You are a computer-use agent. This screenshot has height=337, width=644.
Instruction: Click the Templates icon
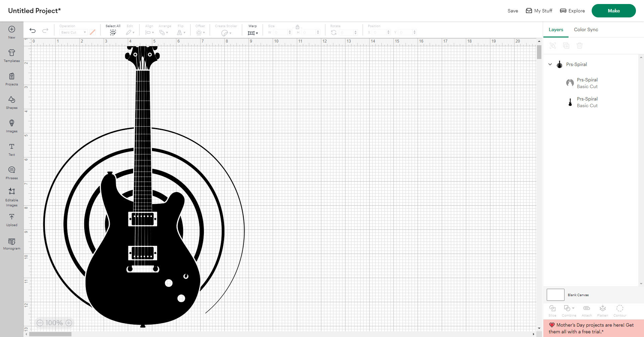pos(11,55)
